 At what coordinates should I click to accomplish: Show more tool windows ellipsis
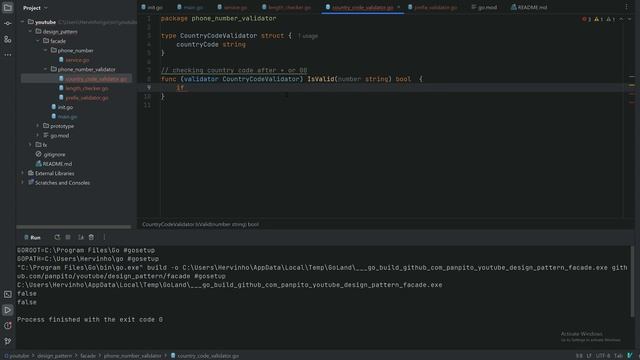pyautogui.click(x=8, y=55)
